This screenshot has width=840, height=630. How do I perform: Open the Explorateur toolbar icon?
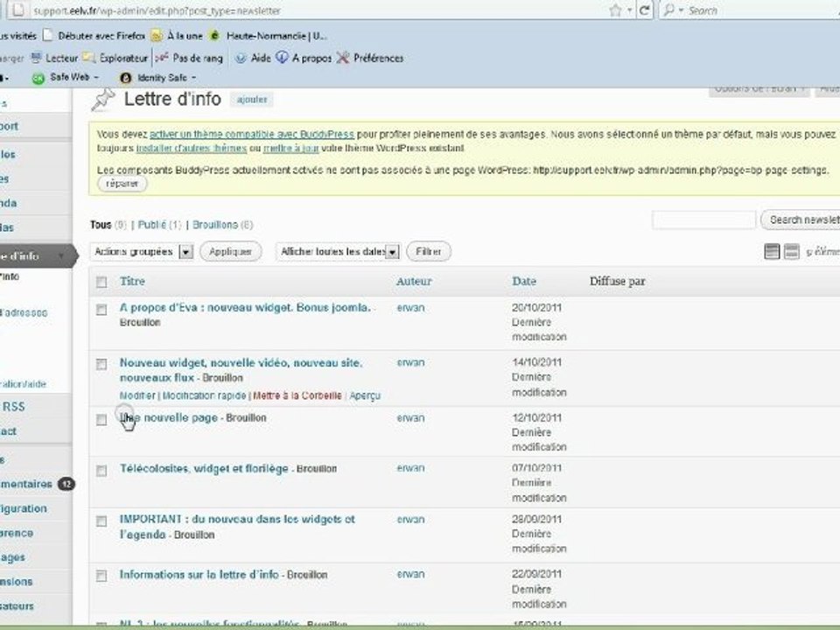[89, 58]
